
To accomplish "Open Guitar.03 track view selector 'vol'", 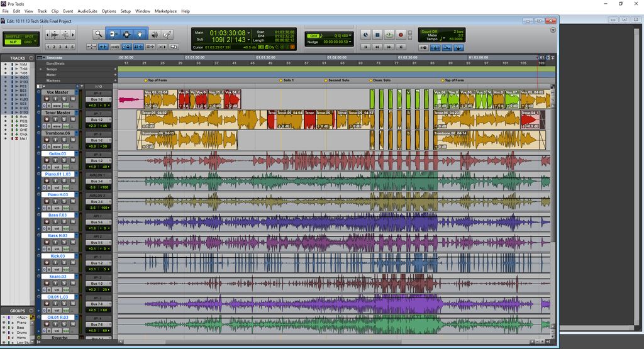I will pyautogui.click(x=56, y=167).
